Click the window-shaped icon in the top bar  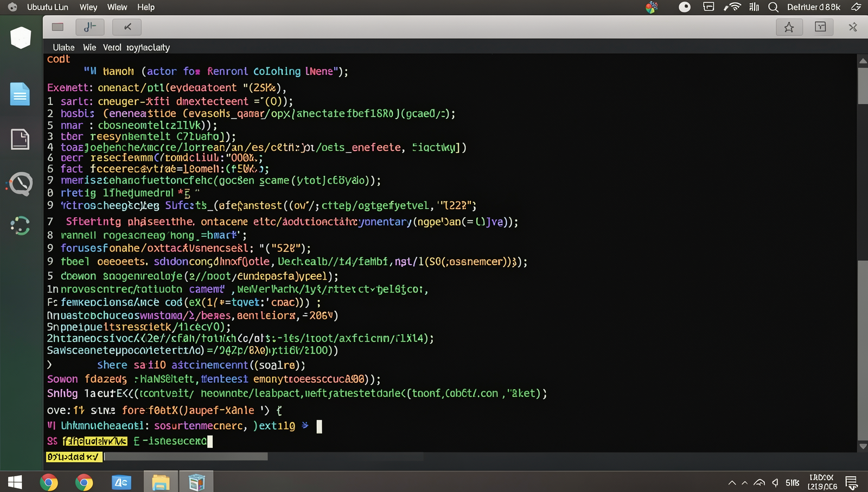[x=709, y=7]
